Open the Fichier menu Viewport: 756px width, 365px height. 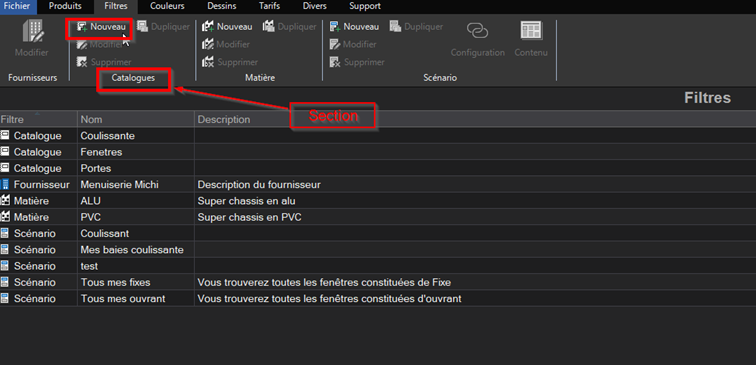tap(17, 6)
